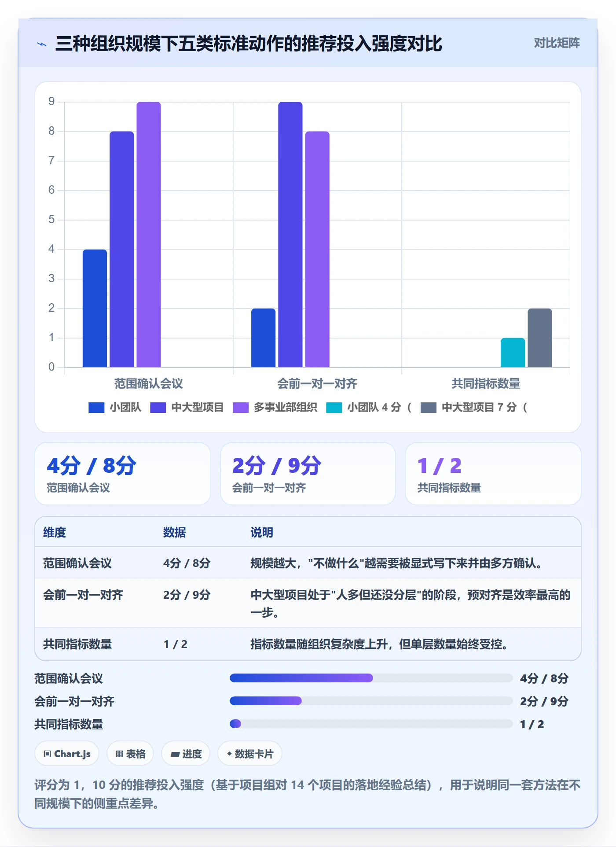This screenshot has width=616, height=847.
Task: Select the 范围确认会议 table row name
Action: click(77, 563)
